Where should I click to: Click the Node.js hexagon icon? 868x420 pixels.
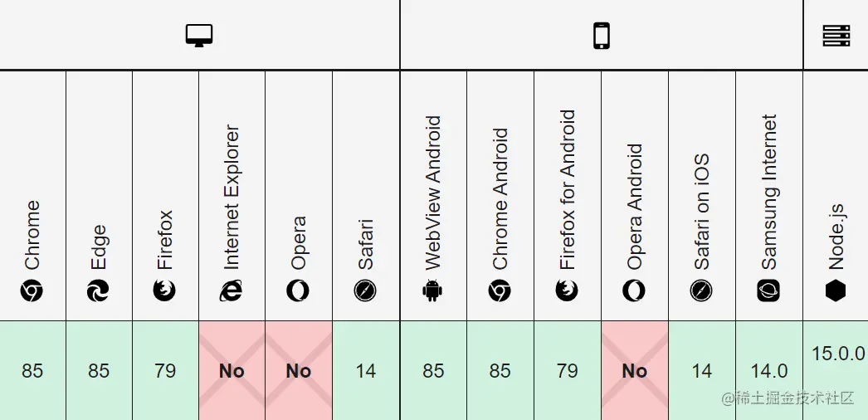(836, 291)
